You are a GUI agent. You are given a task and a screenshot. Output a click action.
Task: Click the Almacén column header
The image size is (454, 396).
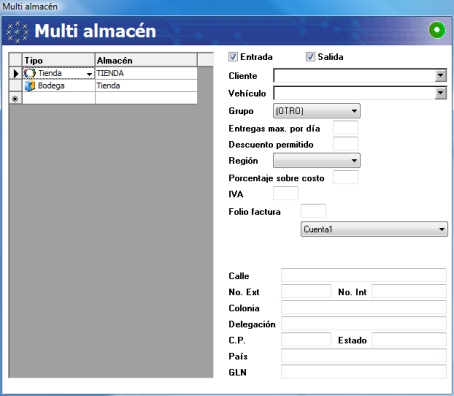[146, 60]
